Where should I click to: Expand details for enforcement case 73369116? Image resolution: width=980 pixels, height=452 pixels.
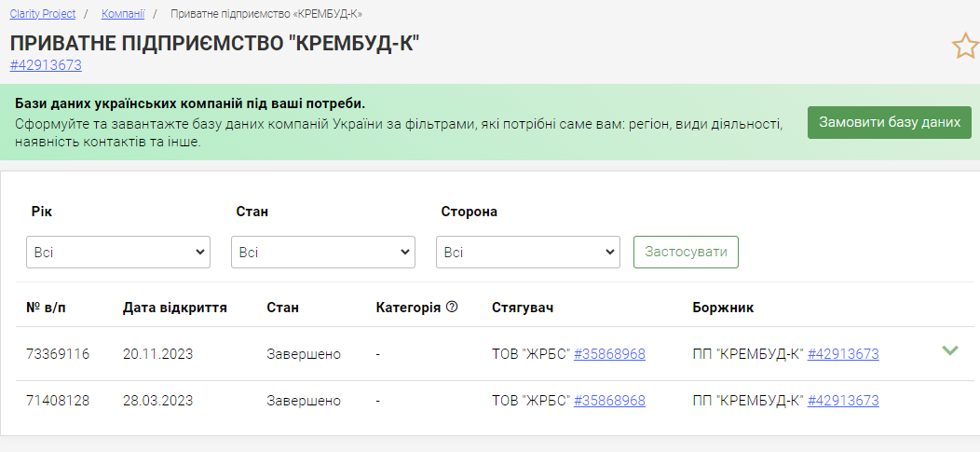[x=949, y=351]
